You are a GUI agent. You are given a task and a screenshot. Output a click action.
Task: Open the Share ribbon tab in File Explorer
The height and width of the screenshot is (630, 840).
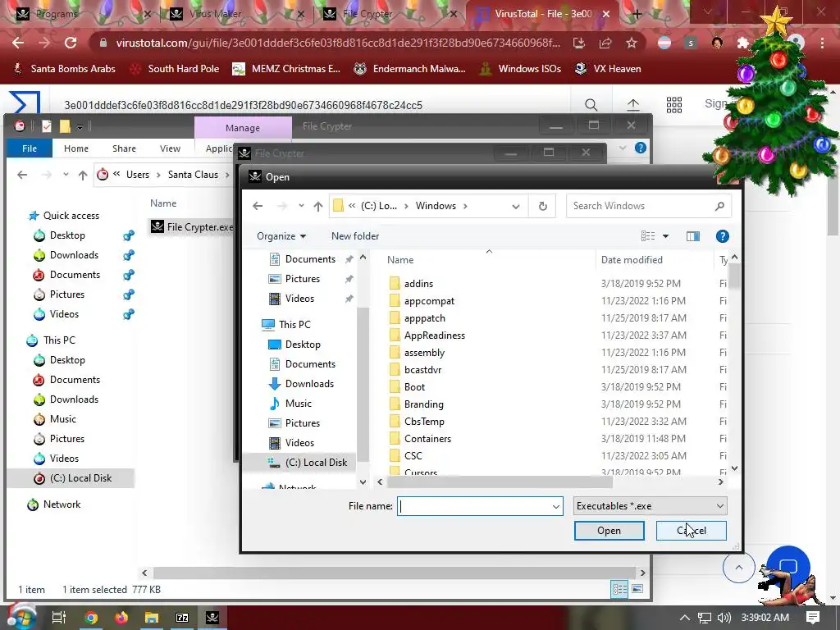124,148
